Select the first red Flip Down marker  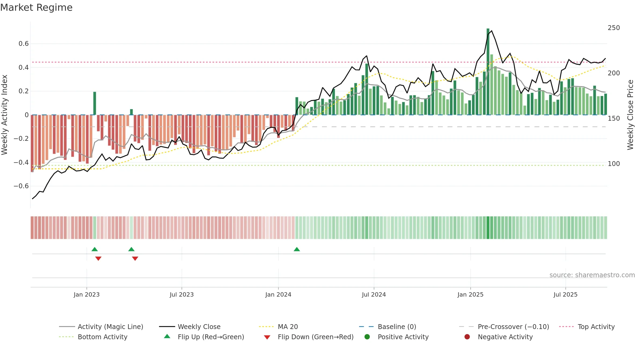[x=98, y=258]
